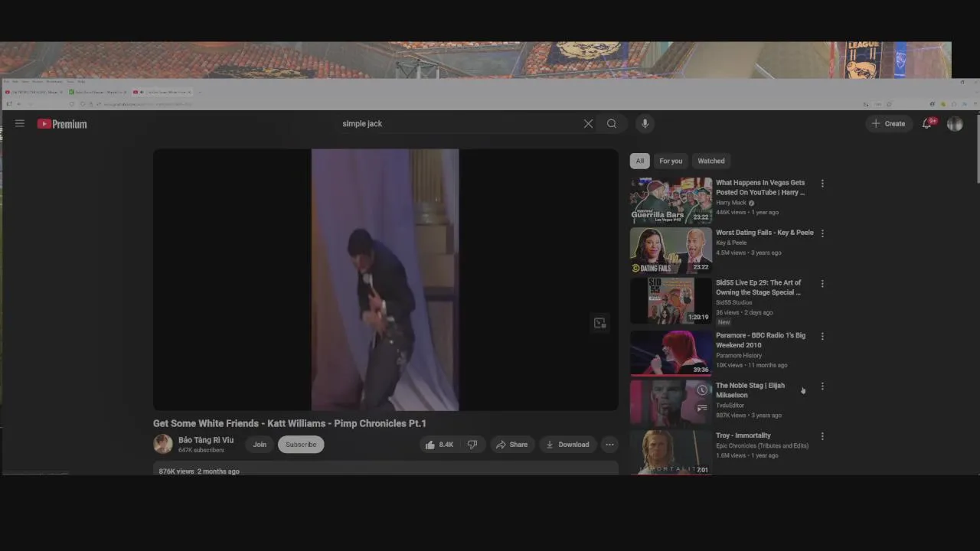The width and height of the screenshot is (980, 551).
Task: Open the YouTube hamburger guide menu
Action: (20, 123)
